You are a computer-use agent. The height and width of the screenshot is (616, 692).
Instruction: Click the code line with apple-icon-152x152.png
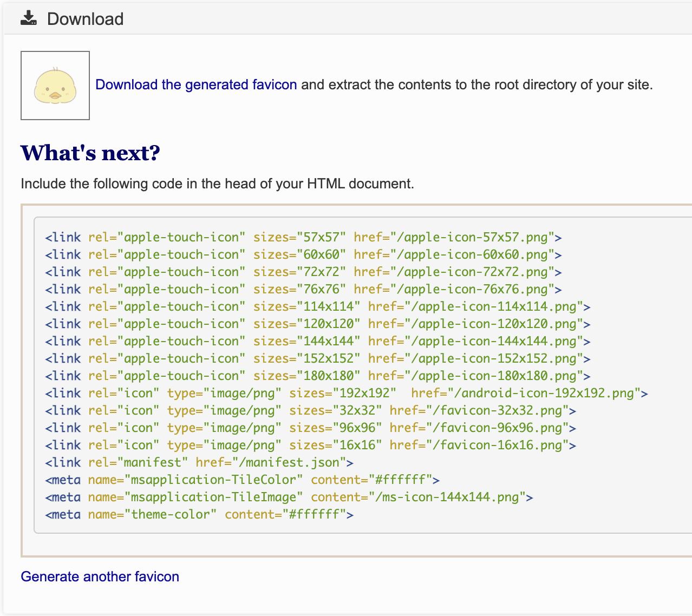tap(318, 358)
